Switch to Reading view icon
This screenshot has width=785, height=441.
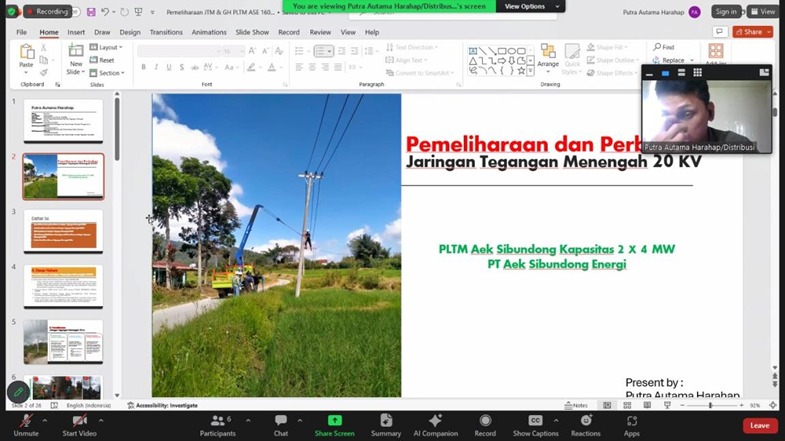point(647,405)
